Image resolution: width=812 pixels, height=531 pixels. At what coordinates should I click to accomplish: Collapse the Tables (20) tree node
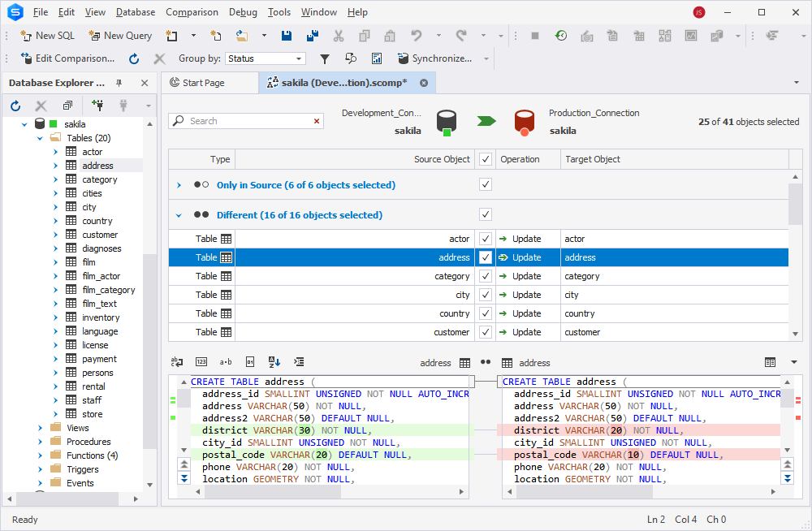[38, 137]
